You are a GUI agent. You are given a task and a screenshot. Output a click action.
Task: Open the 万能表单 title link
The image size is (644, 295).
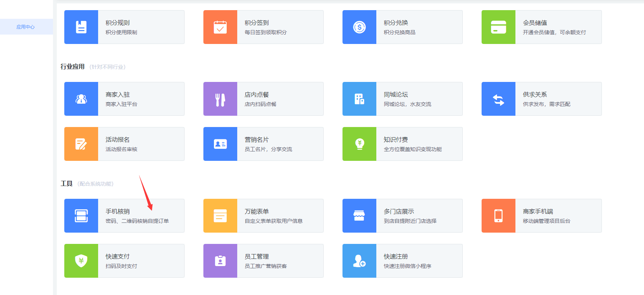(x=257, y=211)
